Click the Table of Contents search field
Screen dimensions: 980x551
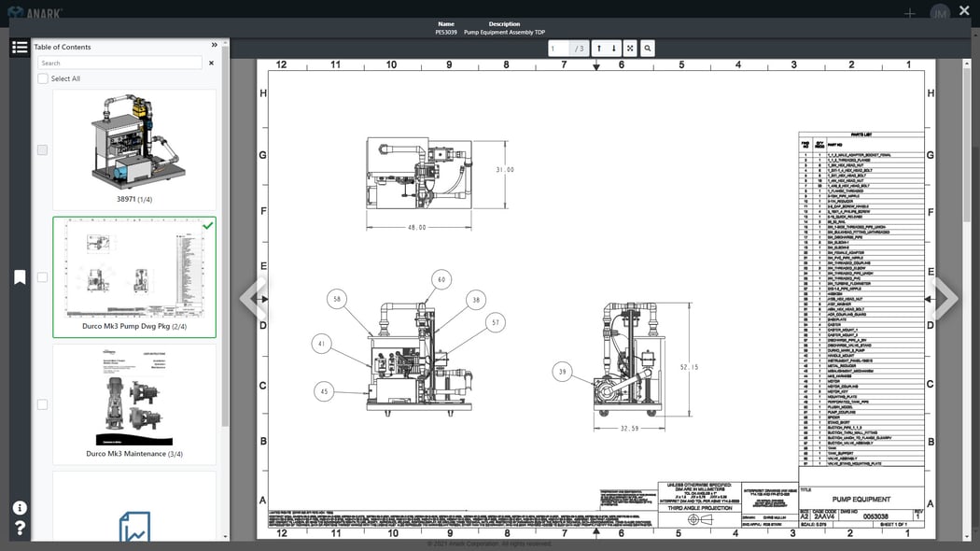[x=120, y=63]
